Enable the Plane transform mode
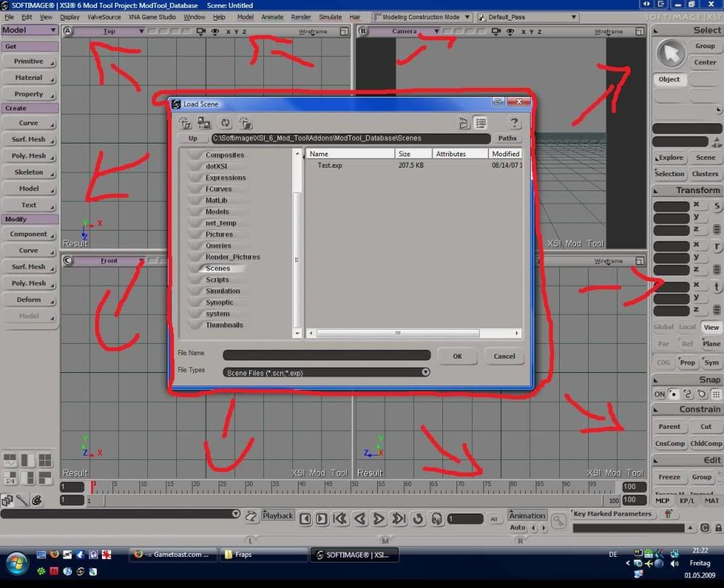The image size is (724, 588). [711, 344]
